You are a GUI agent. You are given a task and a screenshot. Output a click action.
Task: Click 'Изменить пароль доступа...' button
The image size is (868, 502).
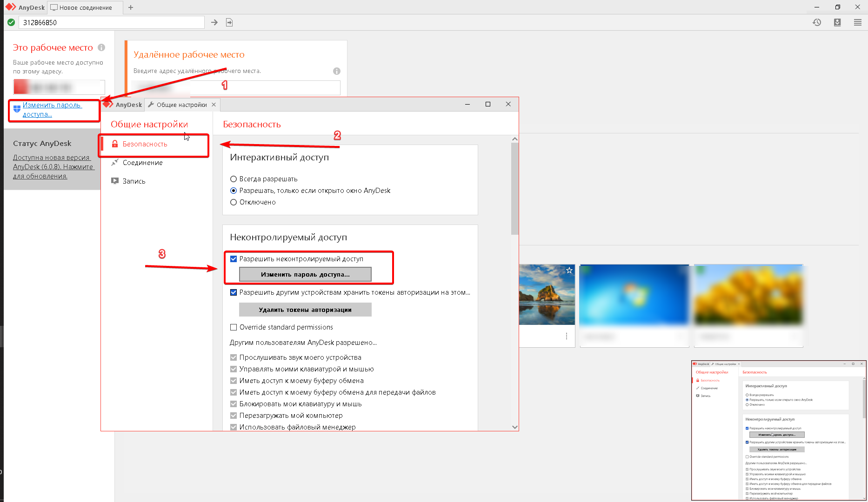click(x=305, y=274)
